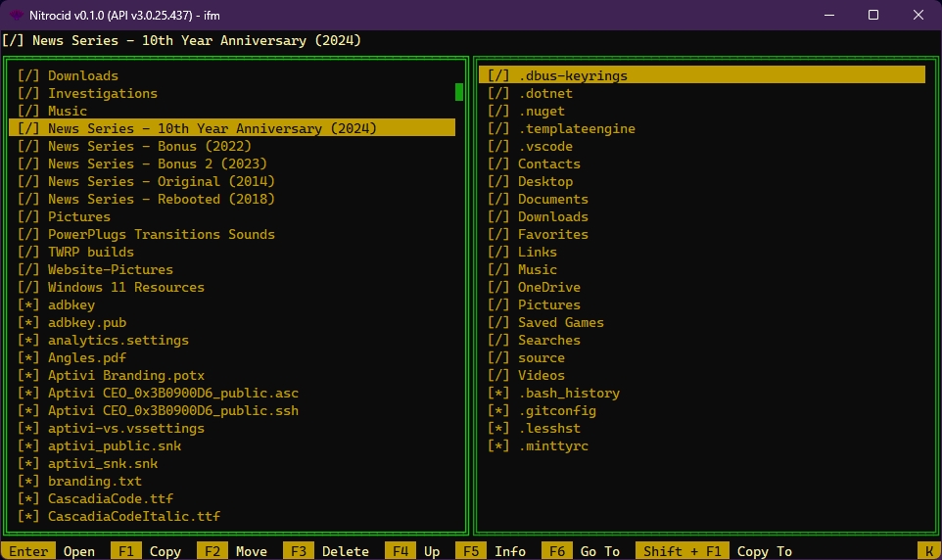
Task: Select the OneDrive folder entry
Action: (x=548, y=288)
